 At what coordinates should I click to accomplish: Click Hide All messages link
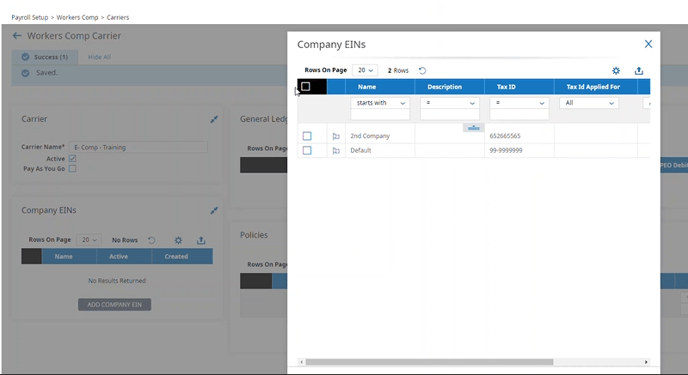point(99,57)
